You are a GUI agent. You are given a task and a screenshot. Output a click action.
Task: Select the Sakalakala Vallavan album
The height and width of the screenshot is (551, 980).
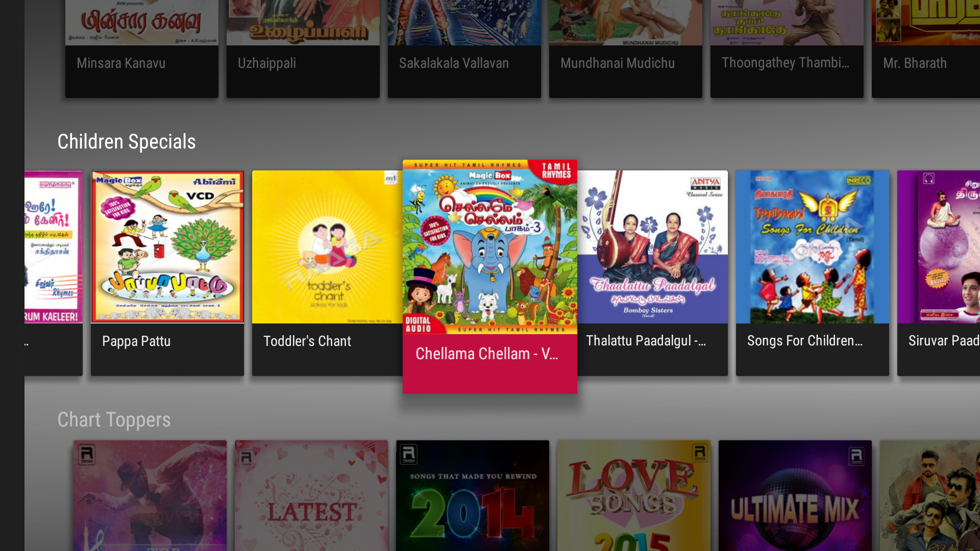[x=464, y=49]
